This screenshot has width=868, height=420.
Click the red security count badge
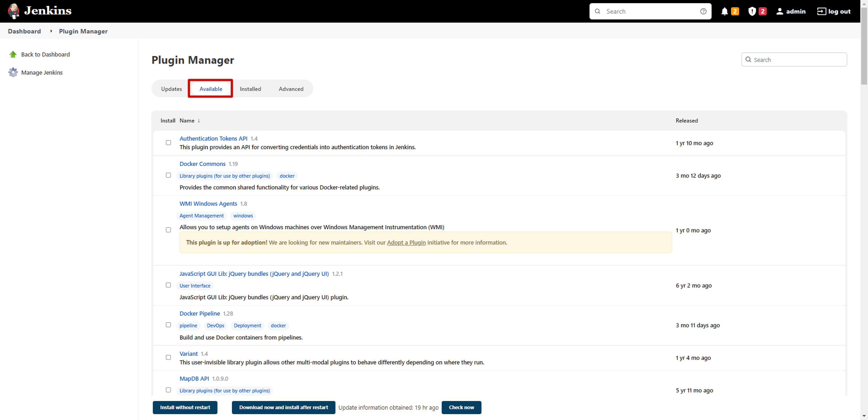click(x=762, y=12)
